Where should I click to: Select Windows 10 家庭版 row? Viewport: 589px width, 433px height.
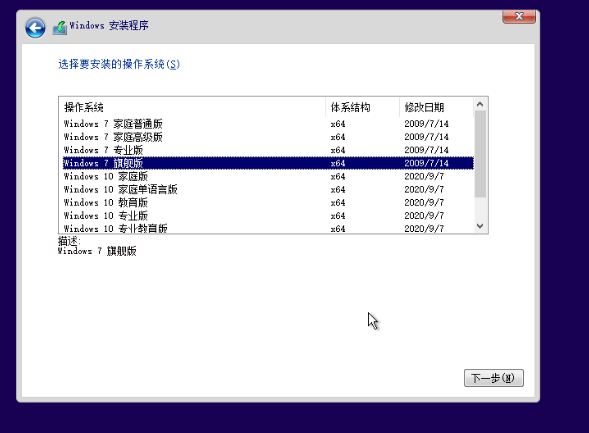268,176
